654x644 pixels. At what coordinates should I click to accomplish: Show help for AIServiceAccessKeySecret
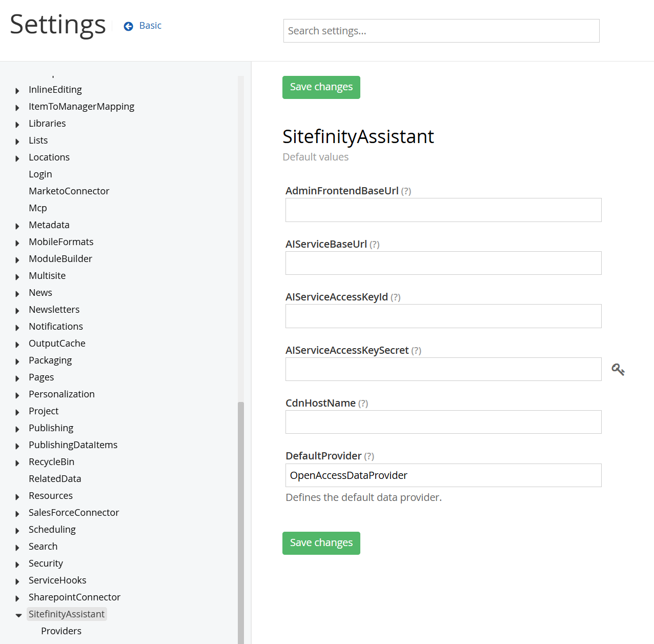click(x=416, y=351)
